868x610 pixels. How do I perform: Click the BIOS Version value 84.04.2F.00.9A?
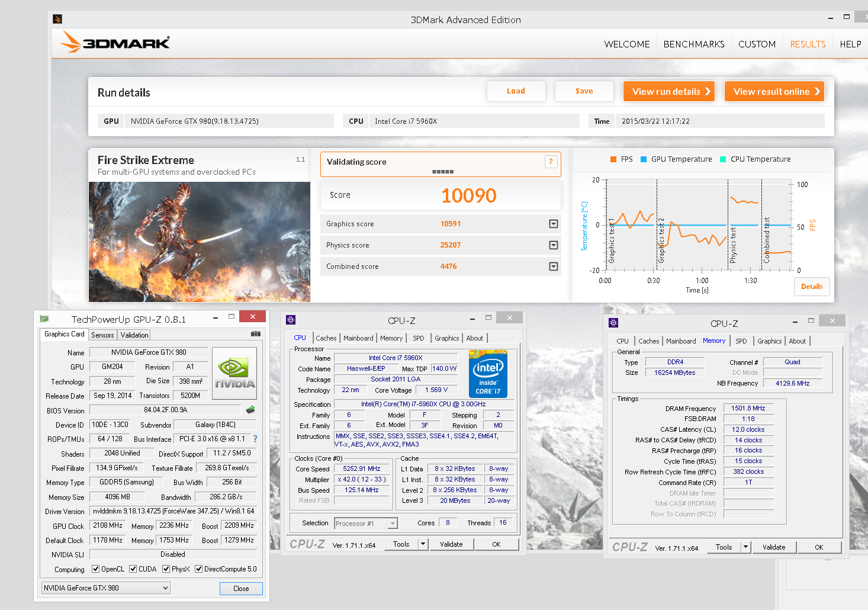click(x=166, y=410)
